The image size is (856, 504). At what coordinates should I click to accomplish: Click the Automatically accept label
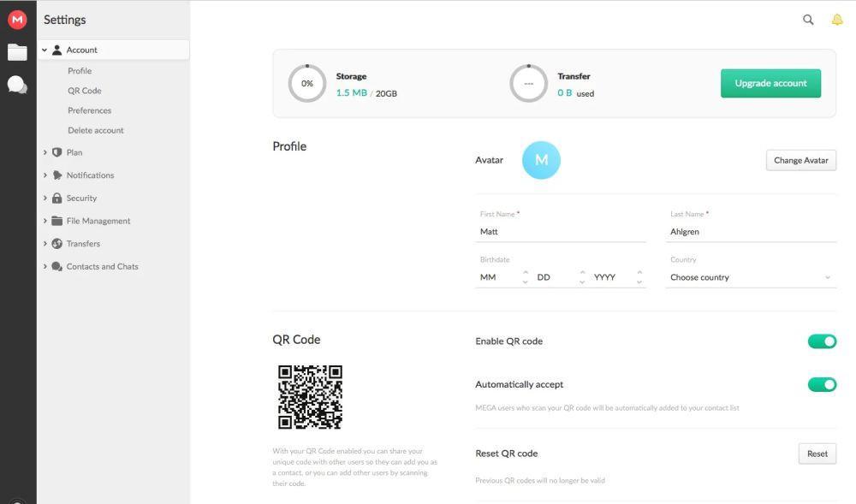coord(520,384)
